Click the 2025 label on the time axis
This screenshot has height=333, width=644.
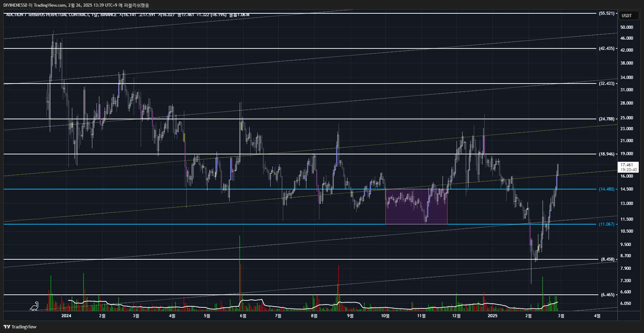pos(492,316)
